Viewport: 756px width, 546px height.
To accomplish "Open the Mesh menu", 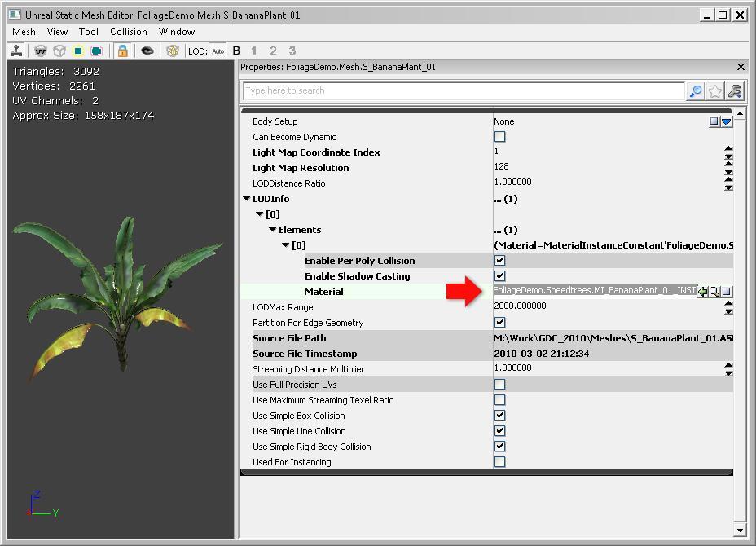I will 24,31.
